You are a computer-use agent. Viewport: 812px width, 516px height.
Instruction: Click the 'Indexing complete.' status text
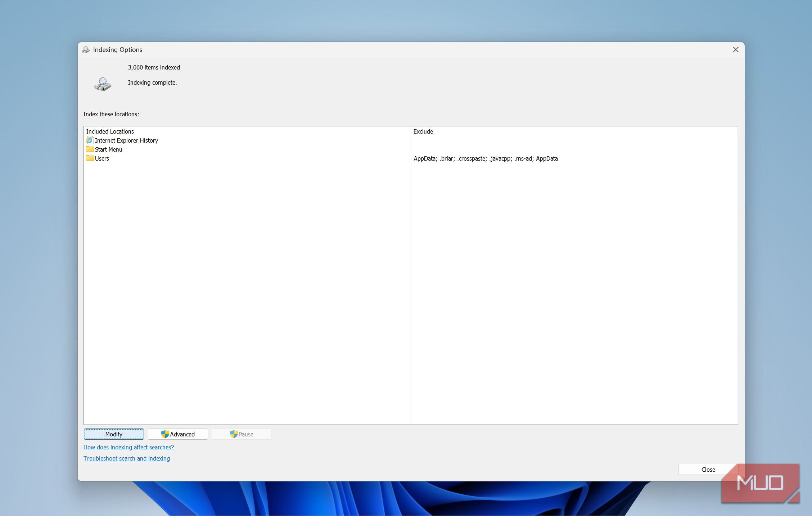[152, 82]
